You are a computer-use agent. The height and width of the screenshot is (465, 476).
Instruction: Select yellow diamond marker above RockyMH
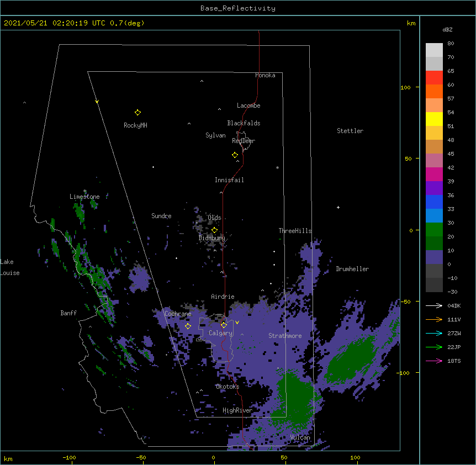click(x=137, y=113)
